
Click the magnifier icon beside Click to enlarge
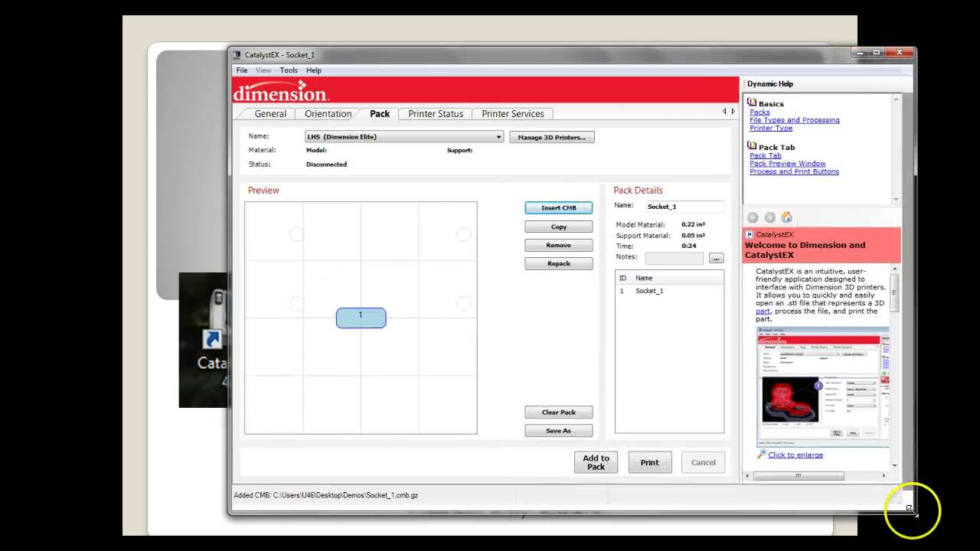[x=761, y=455]
